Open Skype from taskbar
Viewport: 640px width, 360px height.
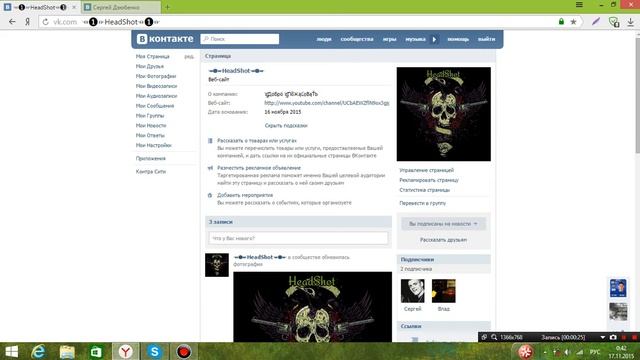154,351
